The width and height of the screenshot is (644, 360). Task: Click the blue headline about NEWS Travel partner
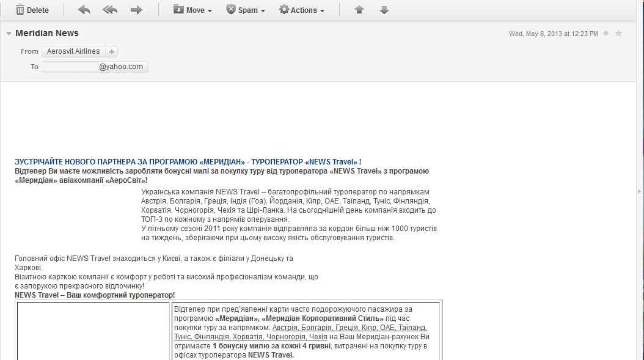coord(188,161)
